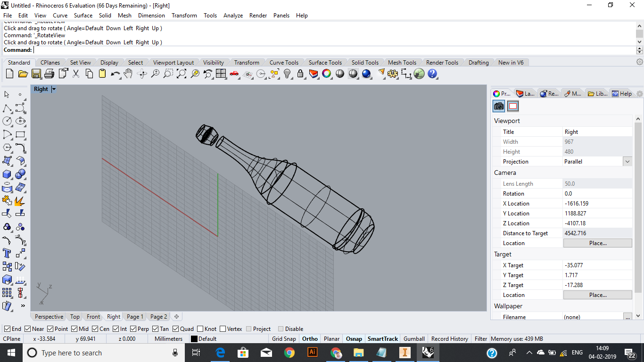Select the Polyline tool

[7, 108]
